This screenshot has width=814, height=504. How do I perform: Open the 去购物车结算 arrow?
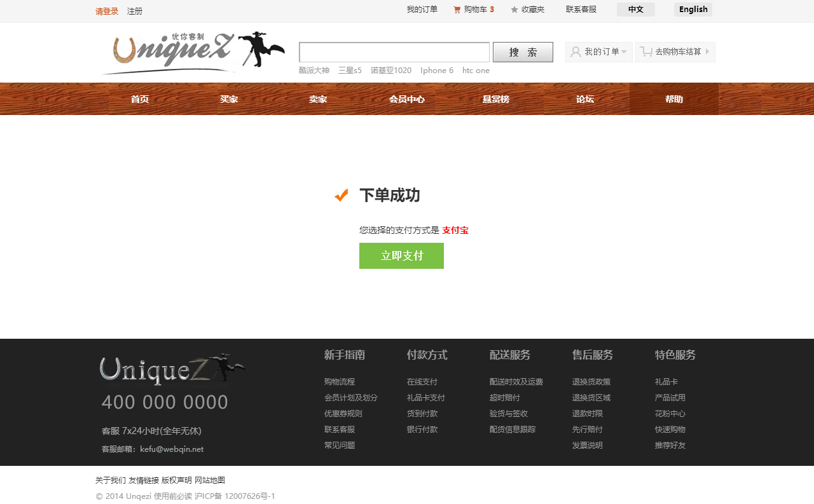(x=707, y=52)
